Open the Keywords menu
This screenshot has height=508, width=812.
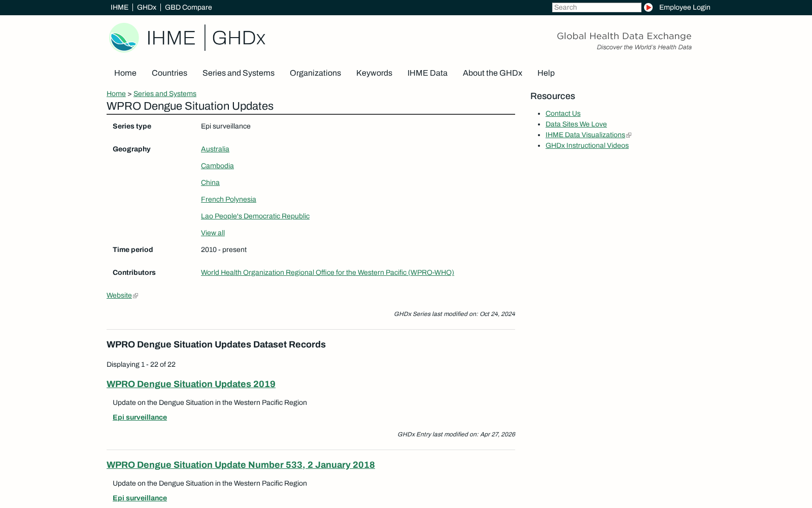point(374,73)
